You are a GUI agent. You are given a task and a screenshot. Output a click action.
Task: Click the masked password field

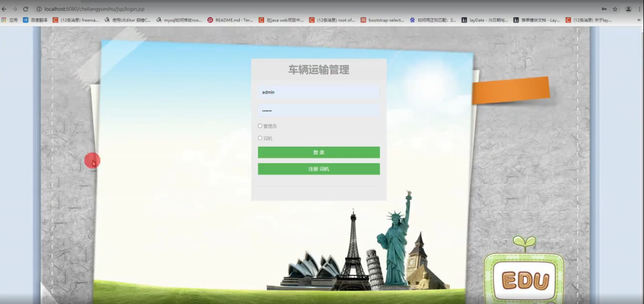pos(319,111)
